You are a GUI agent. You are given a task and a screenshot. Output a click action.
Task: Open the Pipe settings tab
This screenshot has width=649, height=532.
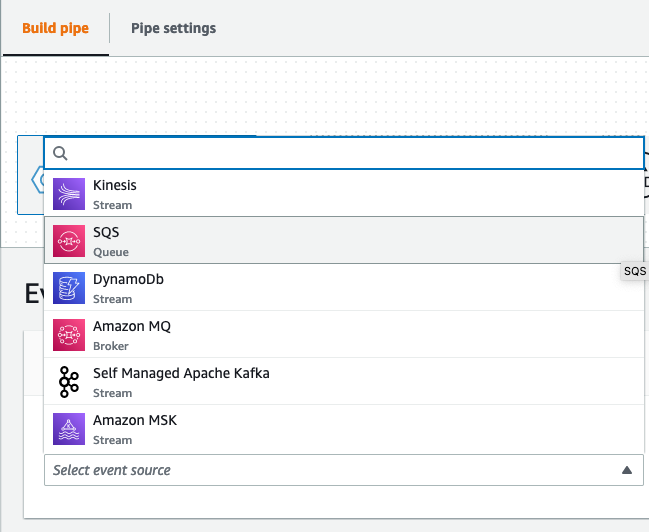[x=173, y=28]
